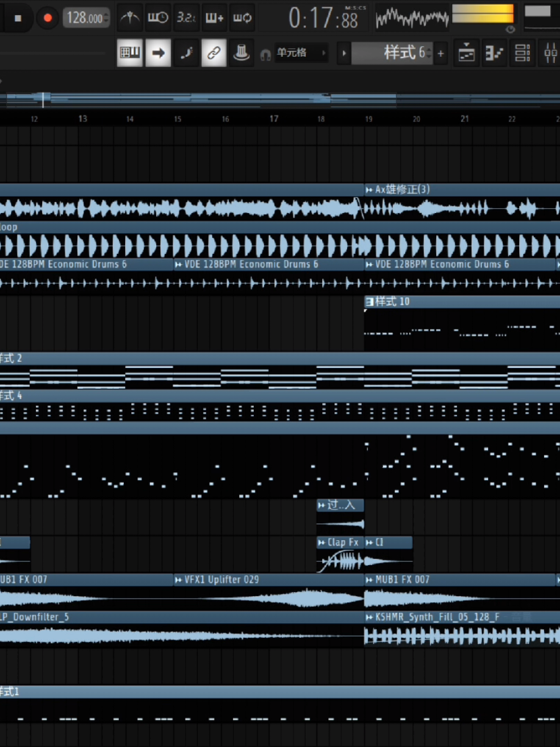Jump to bar 13 on timeline

point(82,119)
